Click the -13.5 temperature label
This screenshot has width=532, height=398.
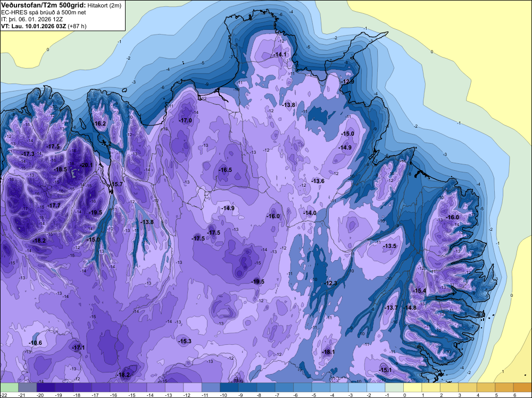click(x=389, y=246)
